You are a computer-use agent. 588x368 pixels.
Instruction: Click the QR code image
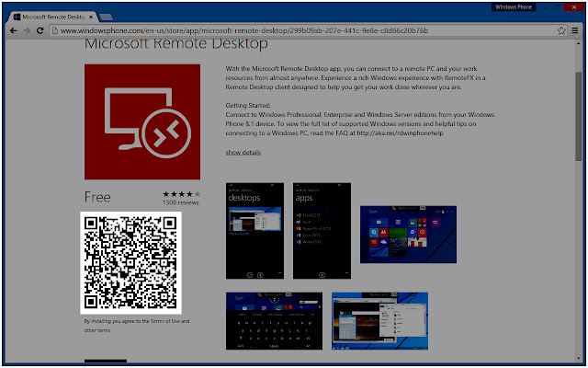tap(130, 263)
